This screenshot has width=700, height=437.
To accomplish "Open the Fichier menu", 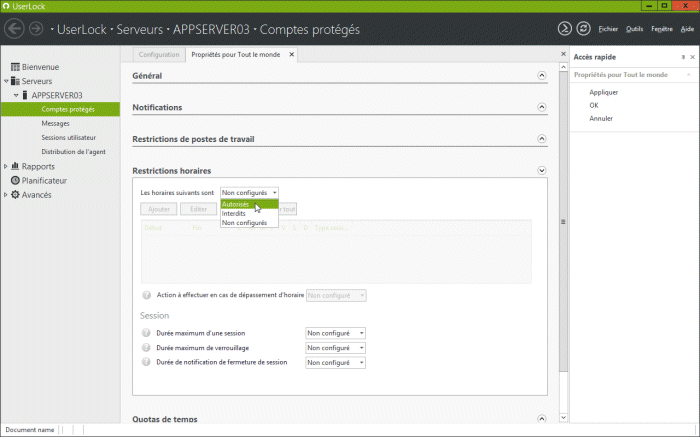I will tap(608, 29).
